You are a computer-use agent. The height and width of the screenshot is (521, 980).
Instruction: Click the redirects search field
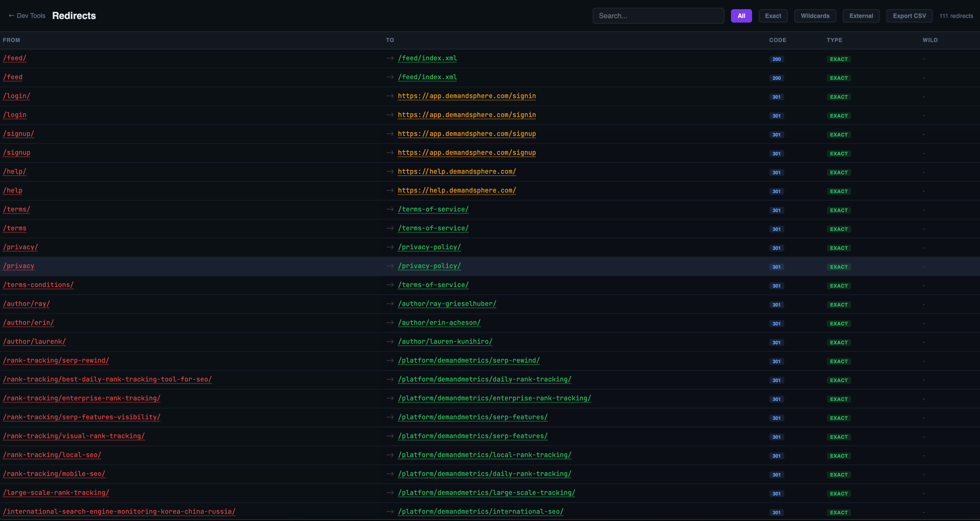coord(658,16)
